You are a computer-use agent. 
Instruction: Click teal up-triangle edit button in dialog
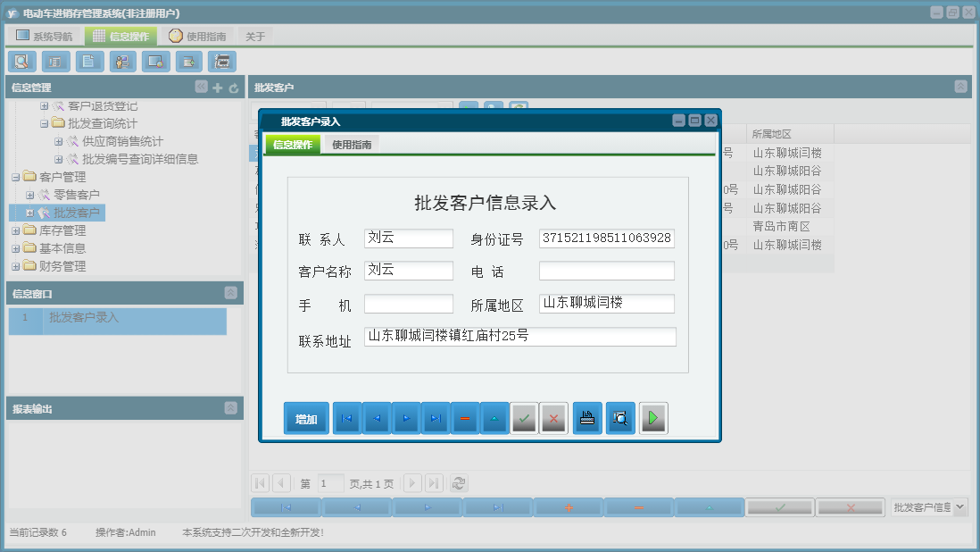494,418
